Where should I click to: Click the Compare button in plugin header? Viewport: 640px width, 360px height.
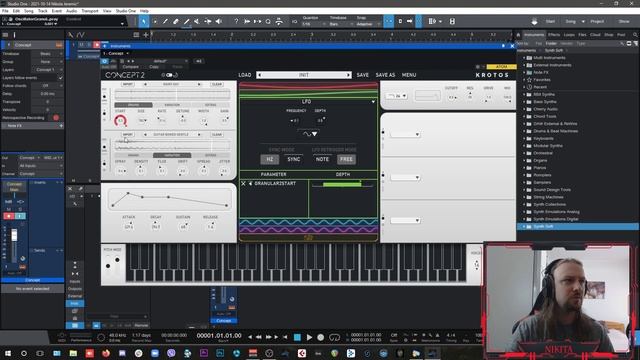pos(131,67)
